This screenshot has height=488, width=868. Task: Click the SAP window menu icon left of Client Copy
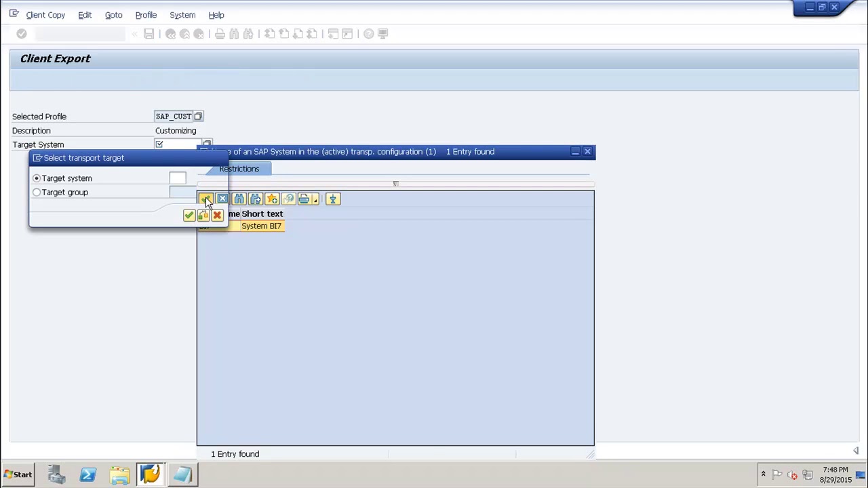pyautogui.click(x=14, y=14)
